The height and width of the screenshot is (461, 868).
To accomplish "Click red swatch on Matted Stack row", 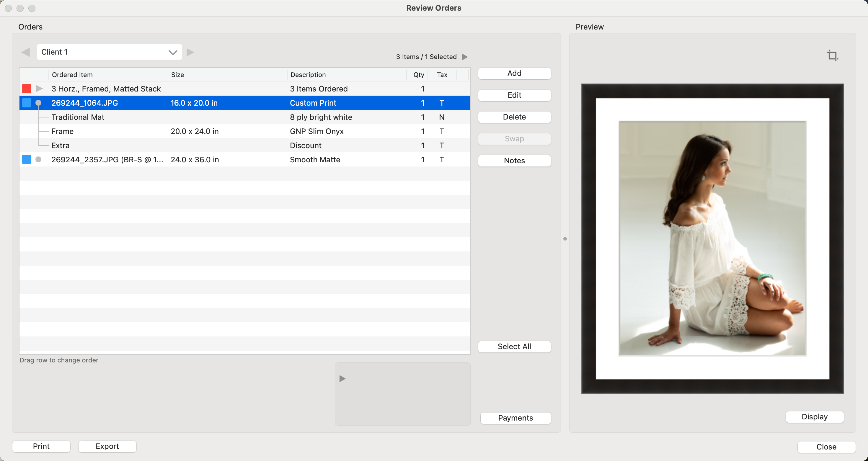I will [27, 89].
